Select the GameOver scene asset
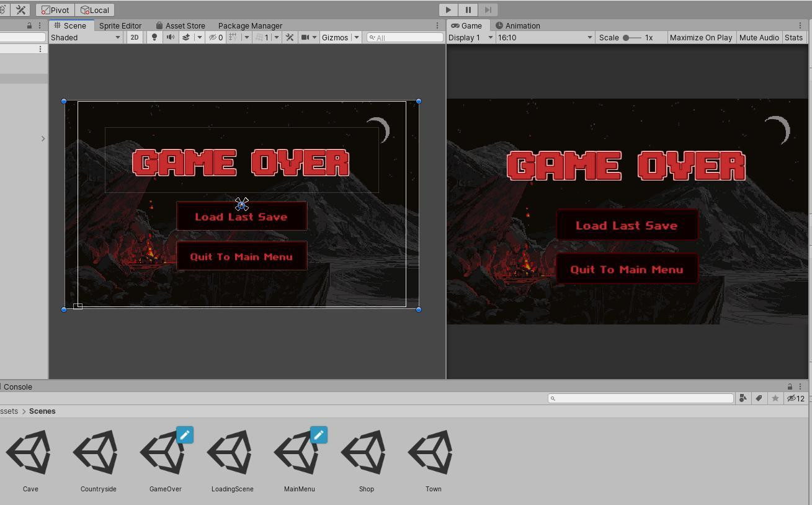812x505 pixels. click(166, 459)
